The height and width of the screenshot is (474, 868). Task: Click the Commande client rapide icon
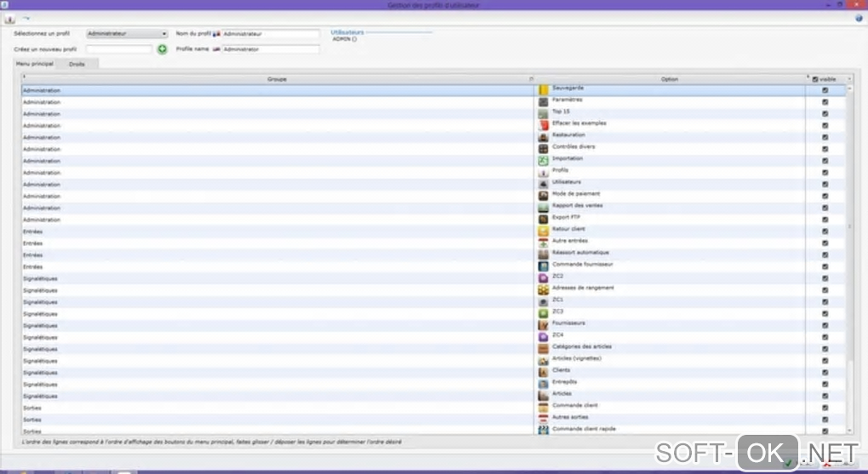click(x=543, y=431)
